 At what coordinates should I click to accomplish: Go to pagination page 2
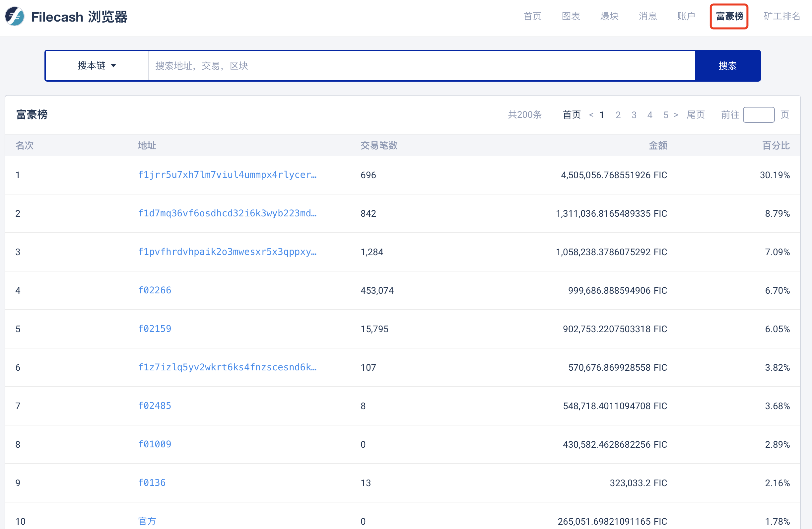point(618,115)
